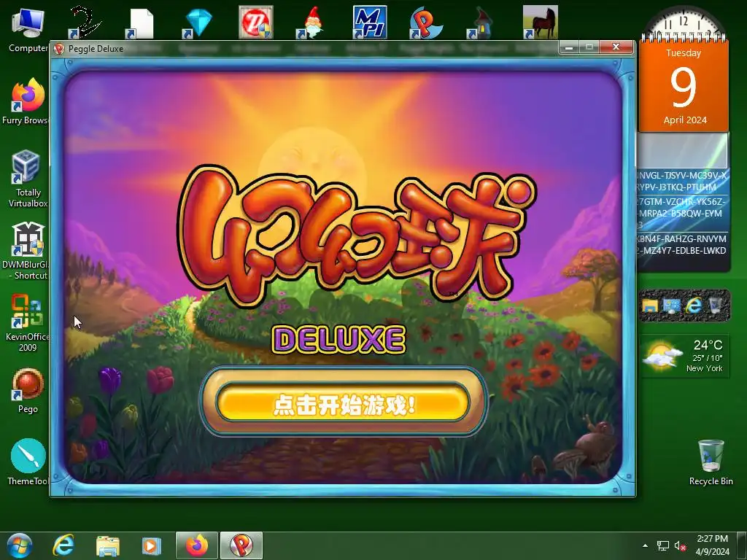747x560 pixels.
Task: Open the Computer desktop icon
Action: (28, 29)
